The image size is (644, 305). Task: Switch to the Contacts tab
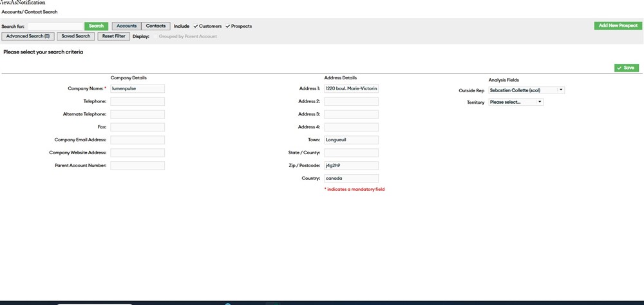(156, 26)
